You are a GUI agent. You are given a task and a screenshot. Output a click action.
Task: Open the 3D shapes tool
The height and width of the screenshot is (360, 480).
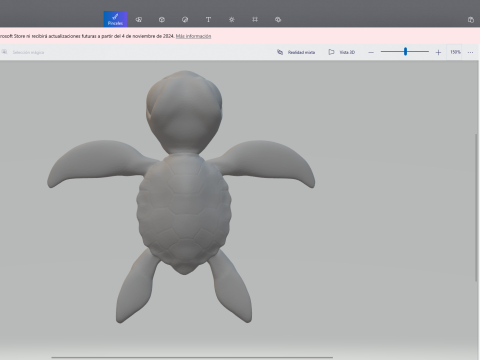162,20
